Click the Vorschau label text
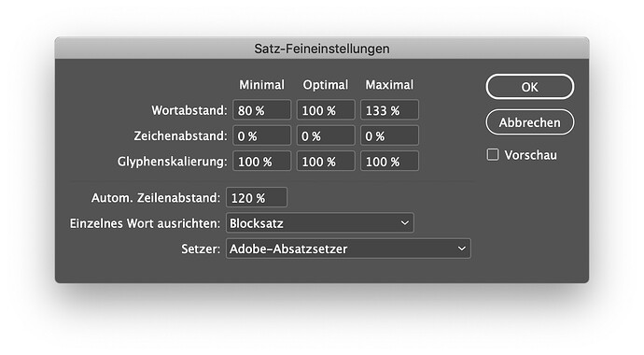This screenshot has width=644, height=355. (x=531, y=155)
